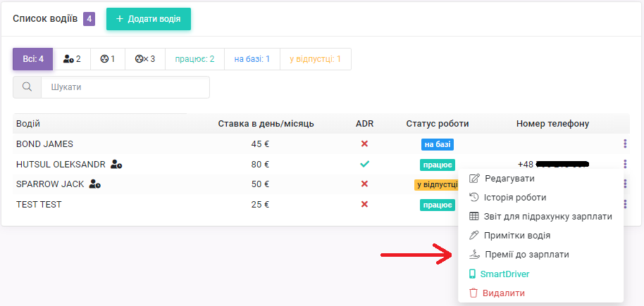Open three-dot menu for HUTSUL OLEKSANDR

625,164
